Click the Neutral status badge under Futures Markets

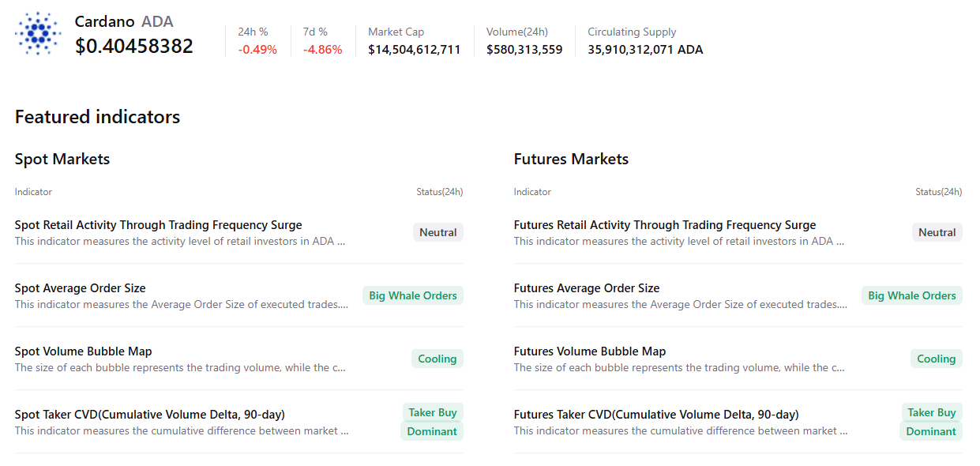coord(937,232)
